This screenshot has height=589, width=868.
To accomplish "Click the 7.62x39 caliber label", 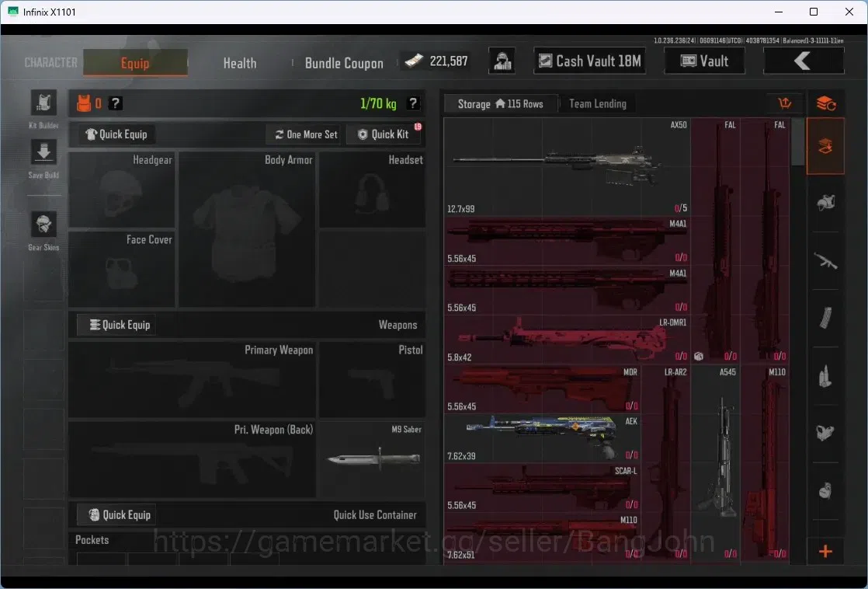I will [x=461, y=456].
